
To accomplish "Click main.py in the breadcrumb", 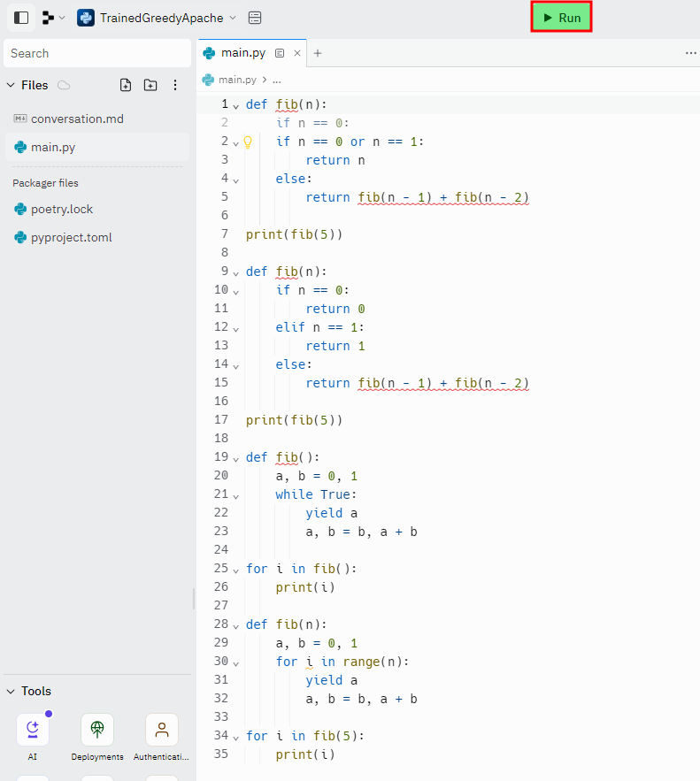I will [237, 80].
